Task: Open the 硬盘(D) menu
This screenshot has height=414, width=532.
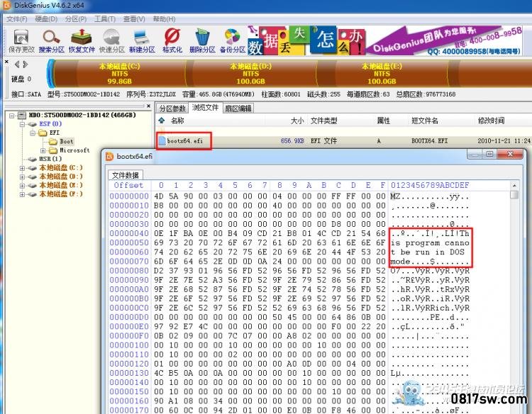Action: coord(46,19)
